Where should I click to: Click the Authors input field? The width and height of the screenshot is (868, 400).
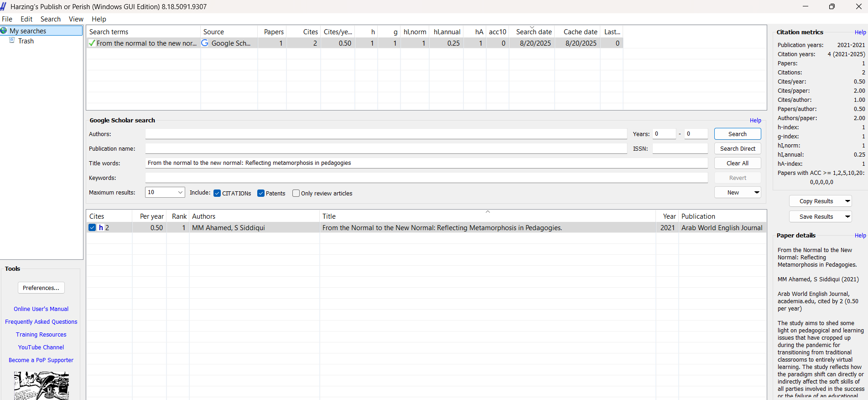[x=386, y=134]
